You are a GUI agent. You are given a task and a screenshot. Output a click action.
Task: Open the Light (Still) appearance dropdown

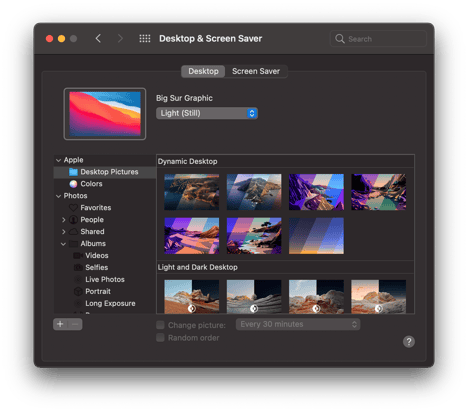click(x=207, y=113)
